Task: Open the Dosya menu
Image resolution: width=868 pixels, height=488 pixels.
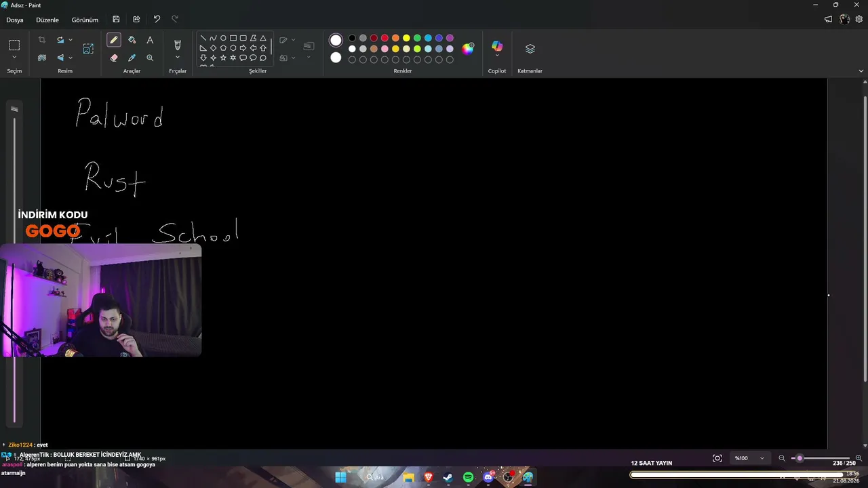Action: coord(15,20)
